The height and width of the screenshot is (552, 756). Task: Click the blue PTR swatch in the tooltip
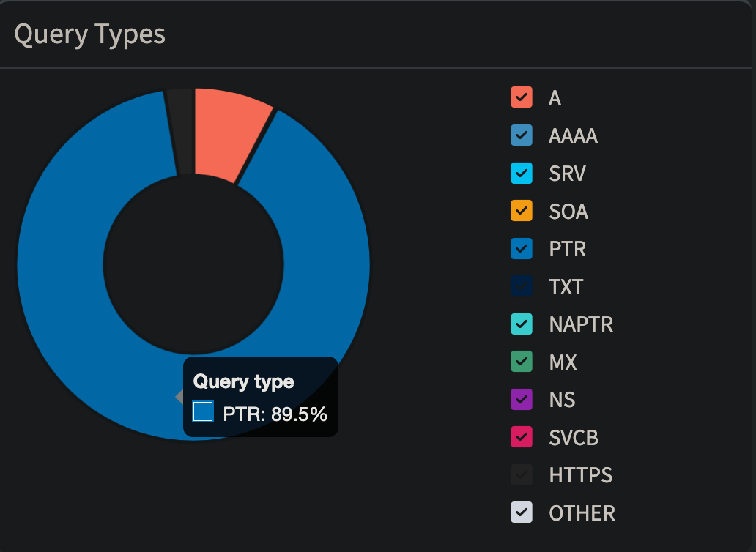pos(203,411)
